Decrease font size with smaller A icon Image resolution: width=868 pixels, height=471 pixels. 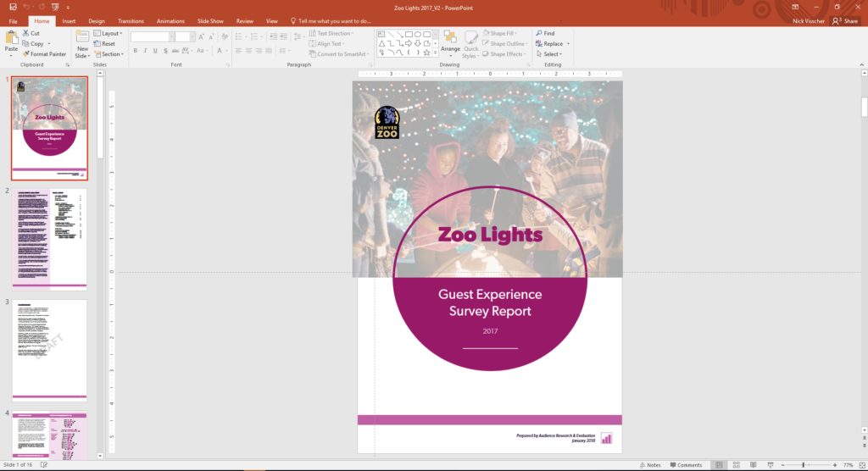(x=211, y=36)
